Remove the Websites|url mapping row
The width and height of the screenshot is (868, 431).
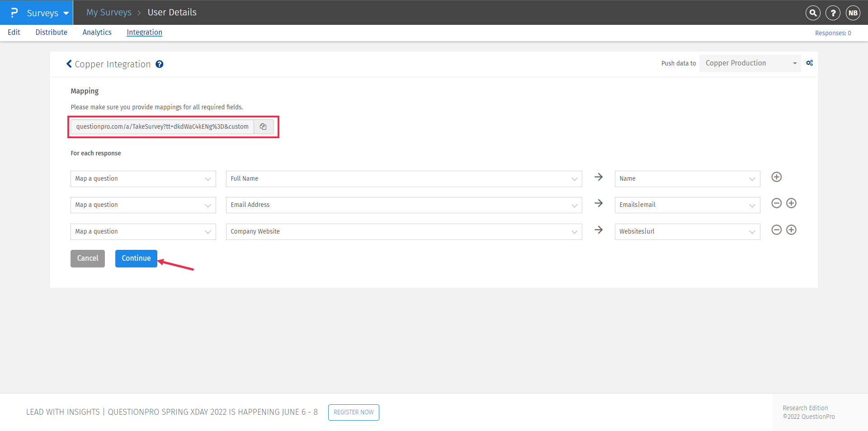777,230
